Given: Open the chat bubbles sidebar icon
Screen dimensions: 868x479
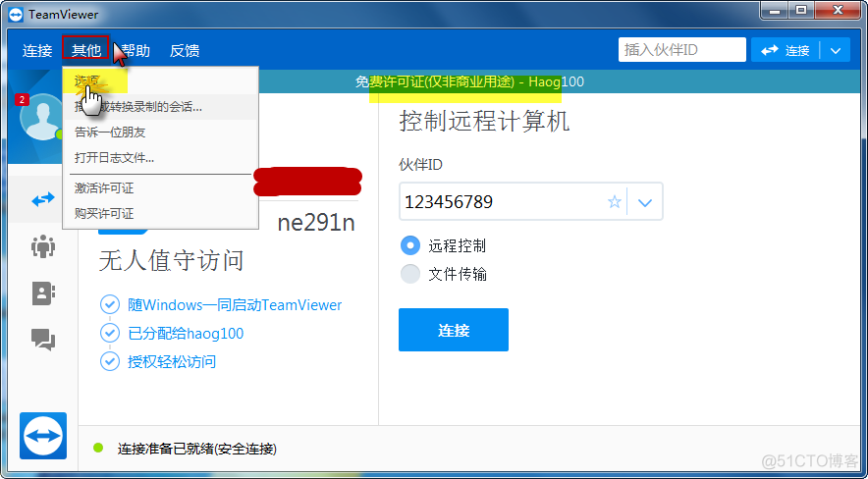Looking at the screenshot, I should [42, 339].
